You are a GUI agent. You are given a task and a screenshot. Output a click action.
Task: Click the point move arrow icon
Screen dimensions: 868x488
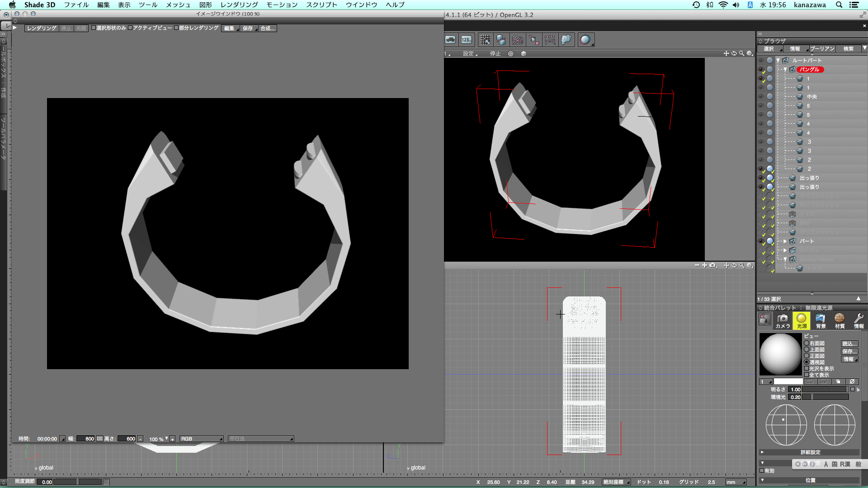533,40
